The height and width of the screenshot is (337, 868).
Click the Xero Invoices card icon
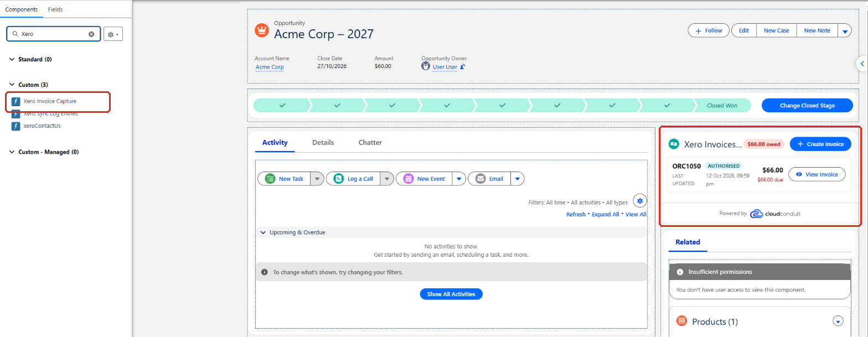coord(674,144)
